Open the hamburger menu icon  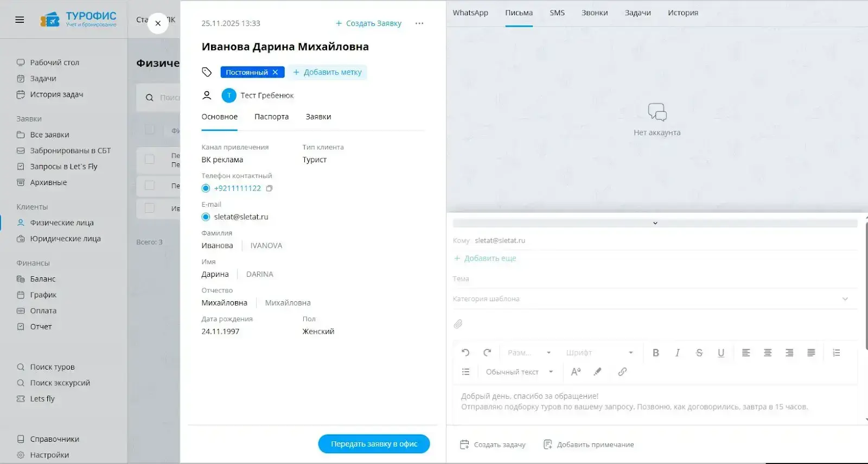(x=20, y=20)
